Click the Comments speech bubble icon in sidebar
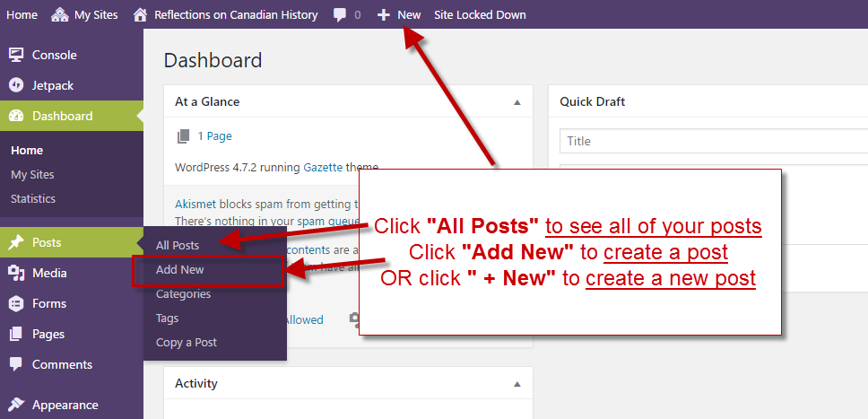The image size is (868, 419). point(17,364)
